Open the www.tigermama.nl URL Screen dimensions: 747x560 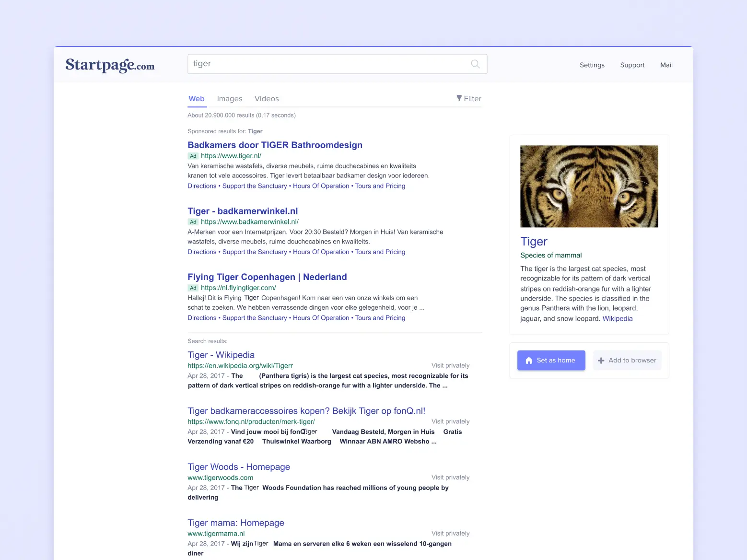(x=216, y=534)
